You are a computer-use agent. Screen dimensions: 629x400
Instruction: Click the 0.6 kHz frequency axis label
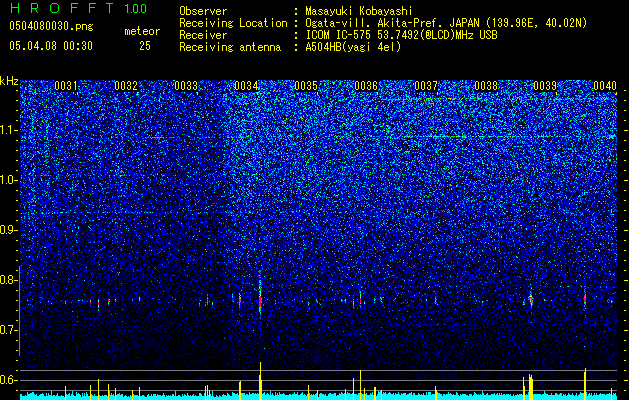click(x=8, y=380)
